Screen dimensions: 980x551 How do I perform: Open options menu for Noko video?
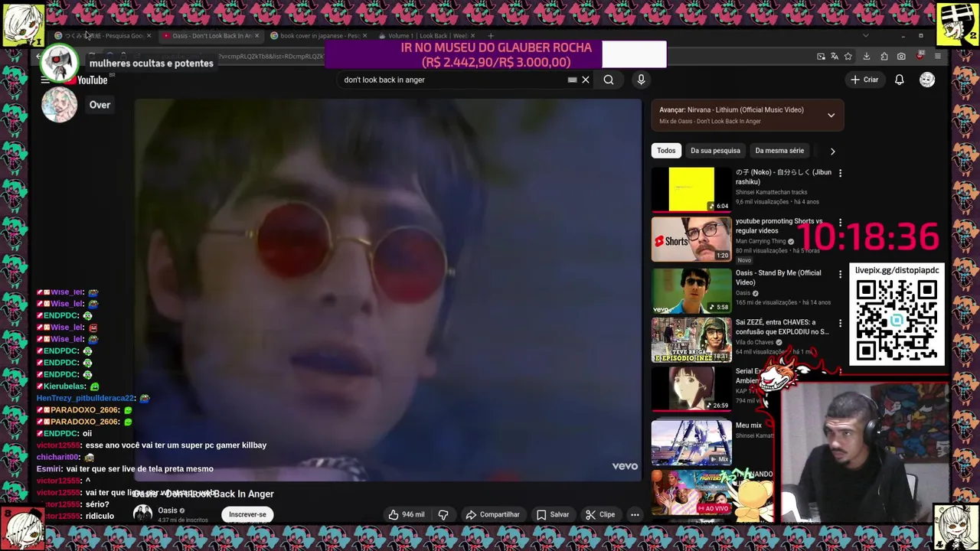pos(840,174)
